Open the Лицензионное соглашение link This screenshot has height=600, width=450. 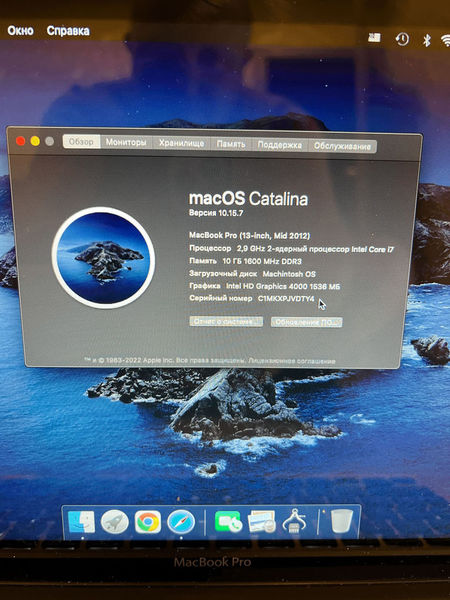(x=292, y=361)
